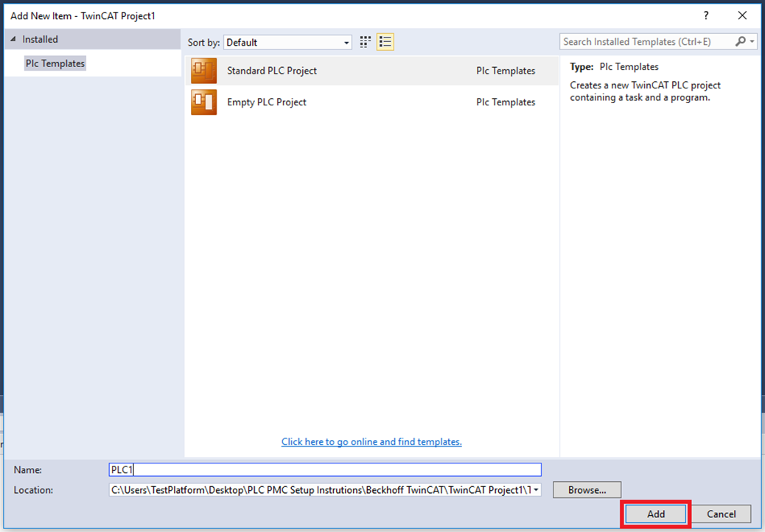Click the Standard PLC Project template icon
The image size is (765, 532).
tap(203, 71)
